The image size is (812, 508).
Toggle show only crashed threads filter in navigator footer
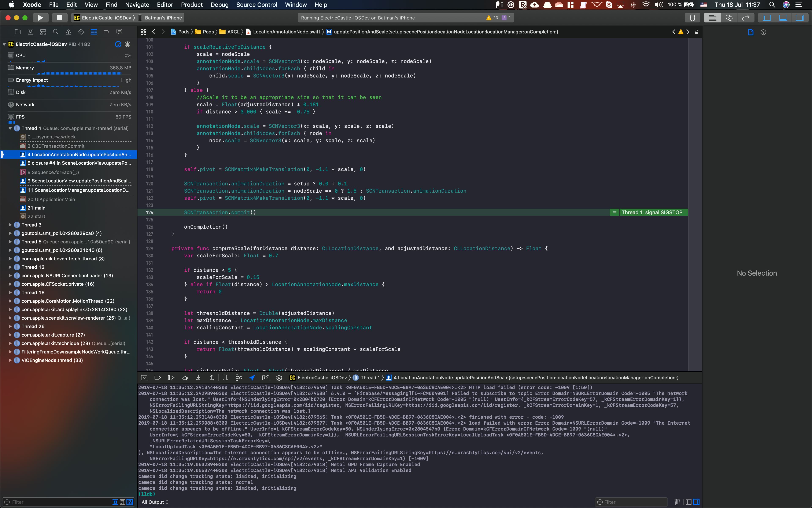click(x=122, y=502)
